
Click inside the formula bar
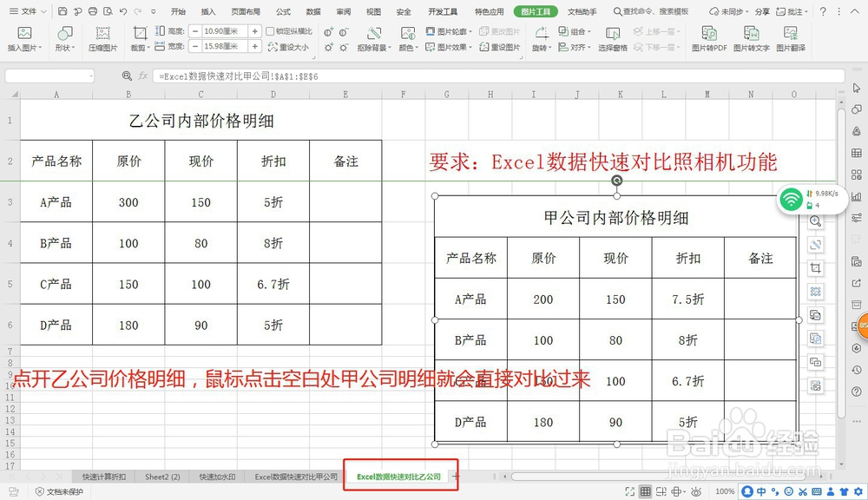(x=347, y=76)
